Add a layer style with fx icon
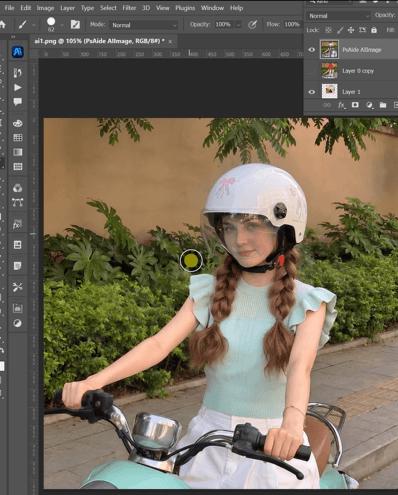The image size is (398, 495). click(x=341, y=105)
